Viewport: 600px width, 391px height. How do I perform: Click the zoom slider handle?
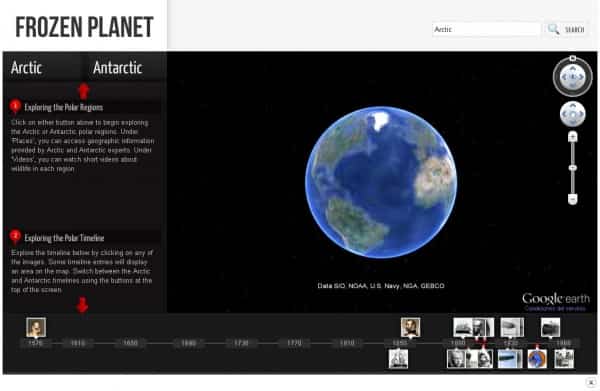572,168
